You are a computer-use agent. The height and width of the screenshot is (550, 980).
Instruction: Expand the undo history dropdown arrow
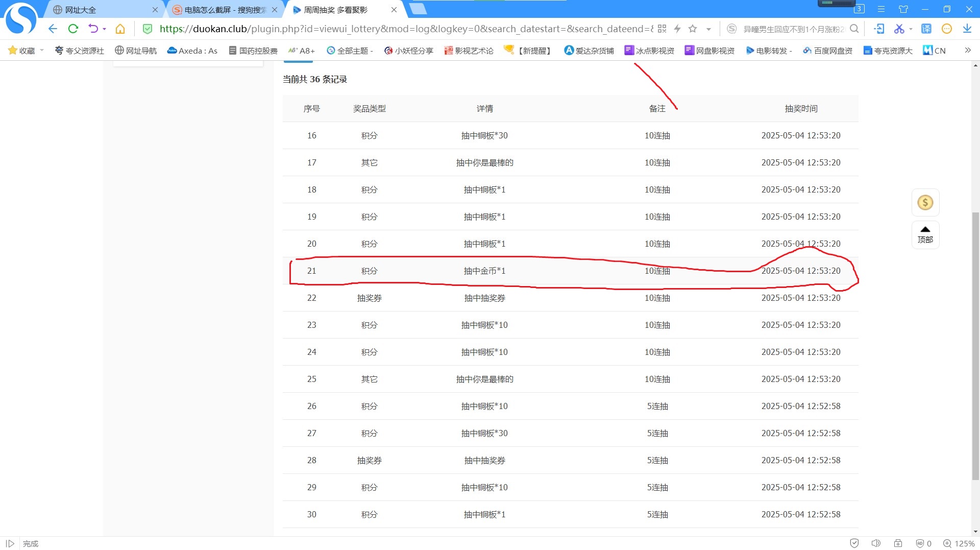pyautogui.click(x=104, y=29)
